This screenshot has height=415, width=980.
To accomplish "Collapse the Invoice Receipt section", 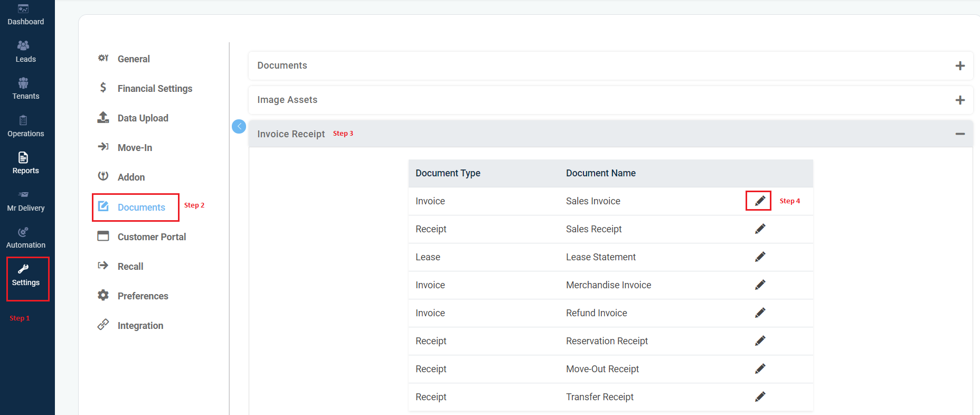I will tap(960, 134).
